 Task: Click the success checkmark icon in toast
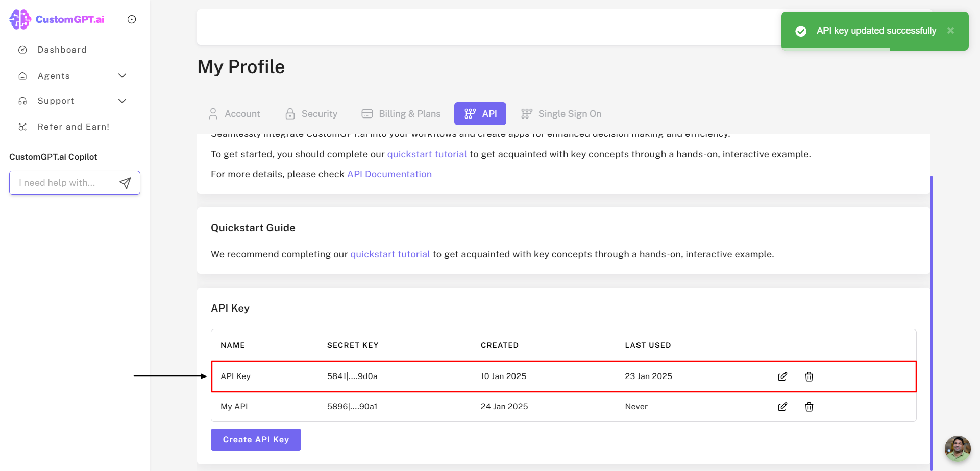801,31
